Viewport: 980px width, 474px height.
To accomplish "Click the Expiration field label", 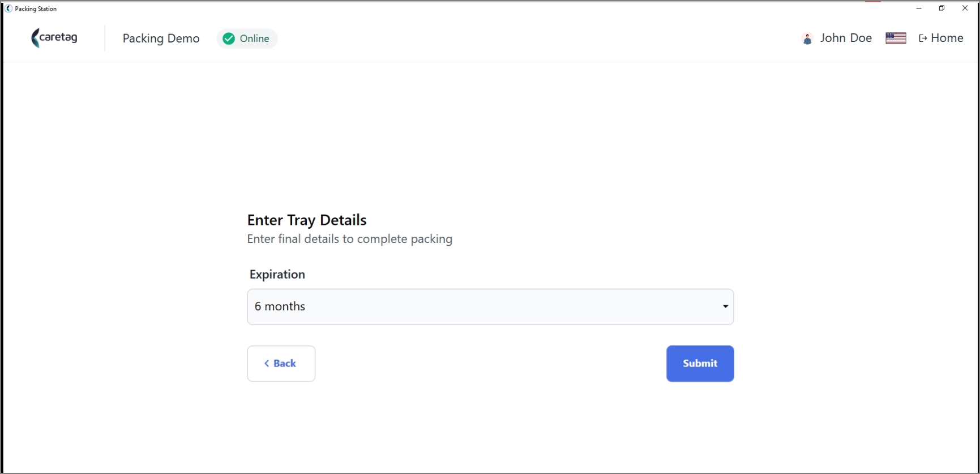I will pyautogui.click(x=277, y=274).
